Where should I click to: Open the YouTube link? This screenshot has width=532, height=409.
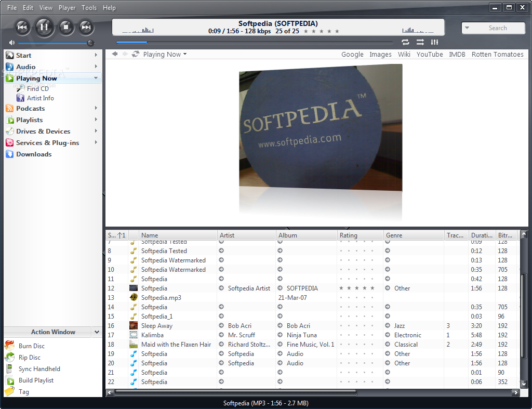click(x=430, y=54)
